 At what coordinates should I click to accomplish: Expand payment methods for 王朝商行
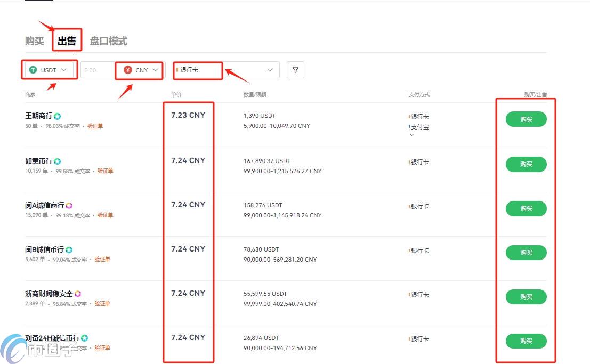click(411, 135)
